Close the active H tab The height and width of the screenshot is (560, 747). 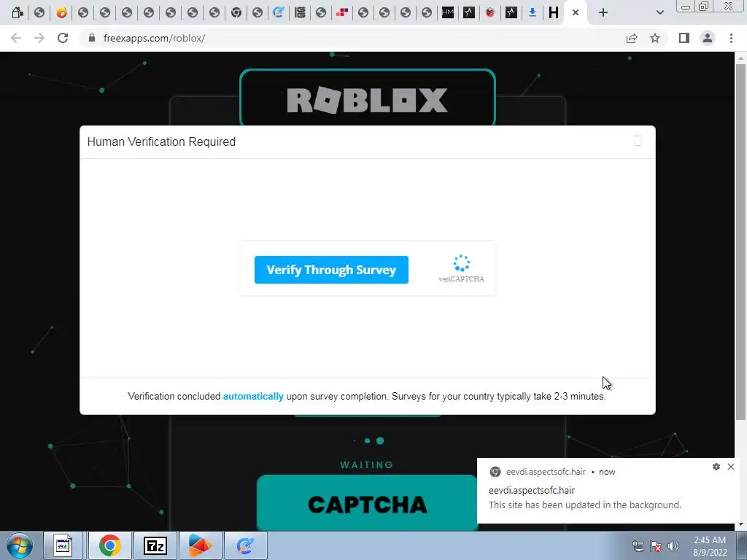576,12
